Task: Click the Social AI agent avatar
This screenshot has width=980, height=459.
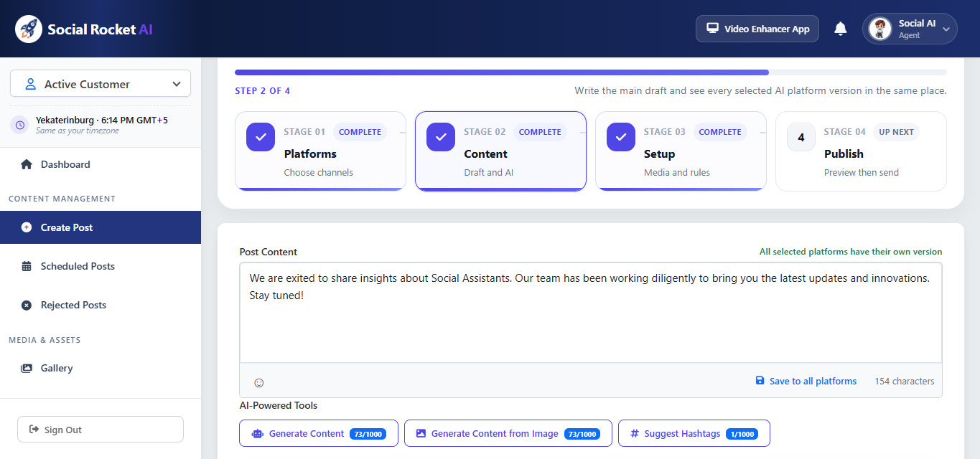Action: [x=879, y=29]
